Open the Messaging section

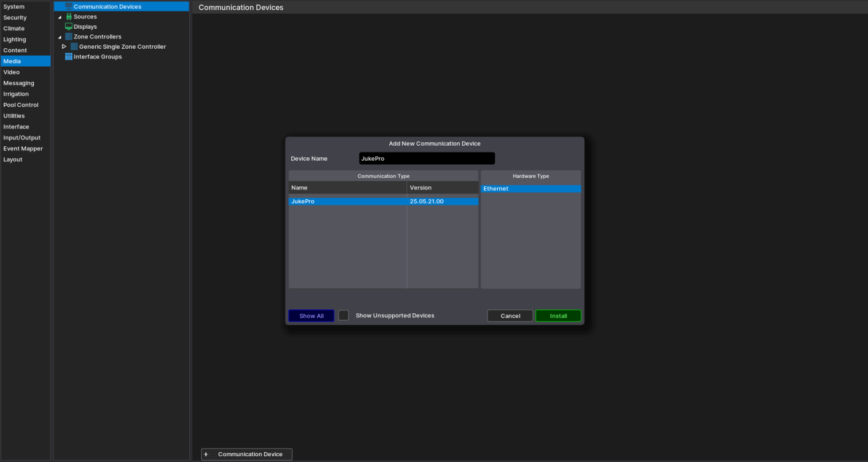point(25,83)
